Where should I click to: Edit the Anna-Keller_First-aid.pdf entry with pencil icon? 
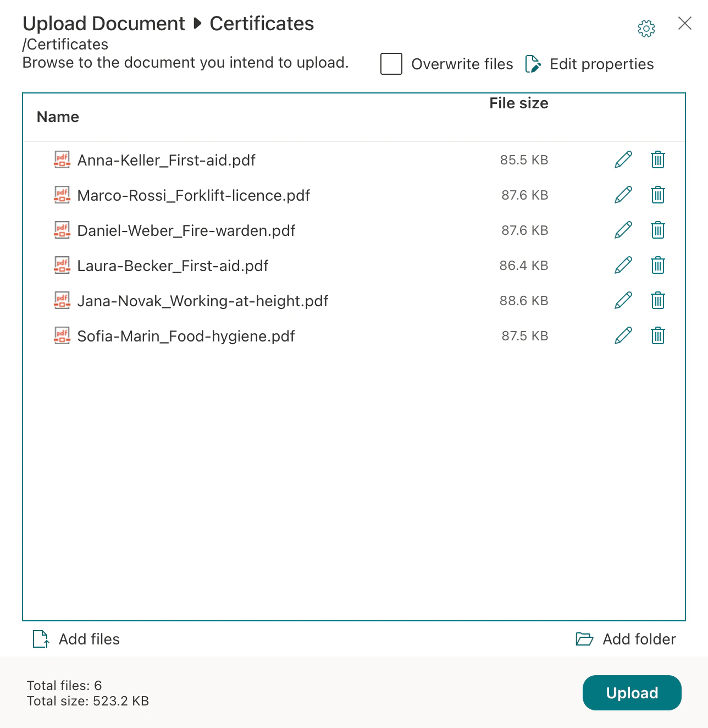[x=623, y=160]
